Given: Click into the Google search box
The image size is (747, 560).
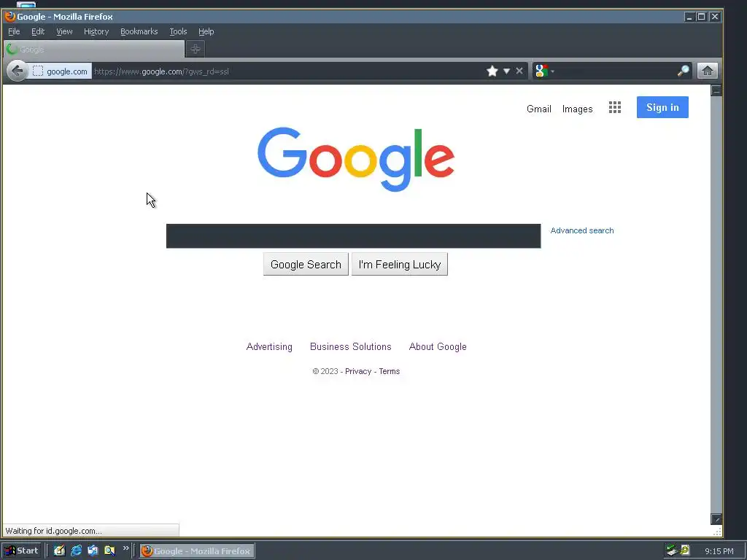Looking at the screenshot, I should point(354,236).
